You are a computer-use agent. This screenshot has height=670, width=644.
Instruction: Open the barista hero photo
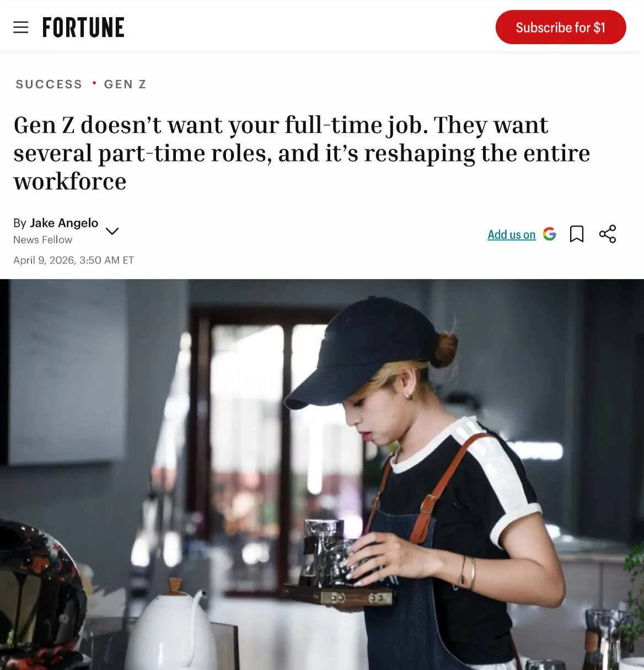coord(322,474)
